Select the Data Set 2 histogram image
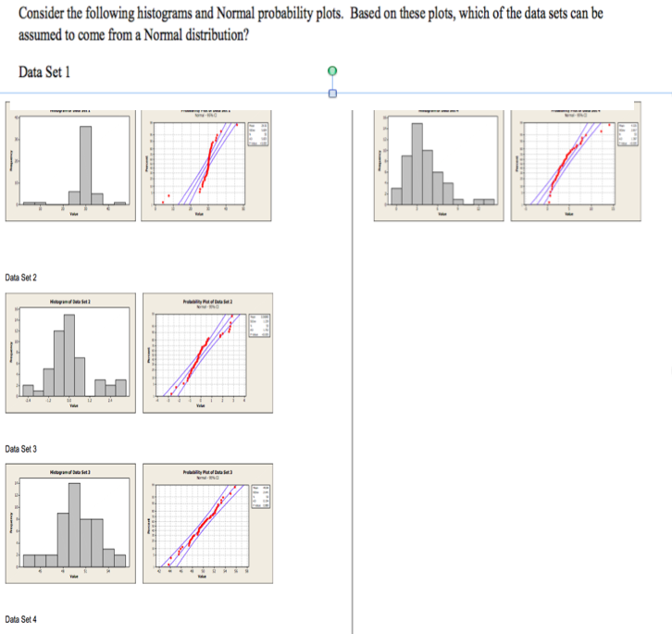 (x=70, y=353)
